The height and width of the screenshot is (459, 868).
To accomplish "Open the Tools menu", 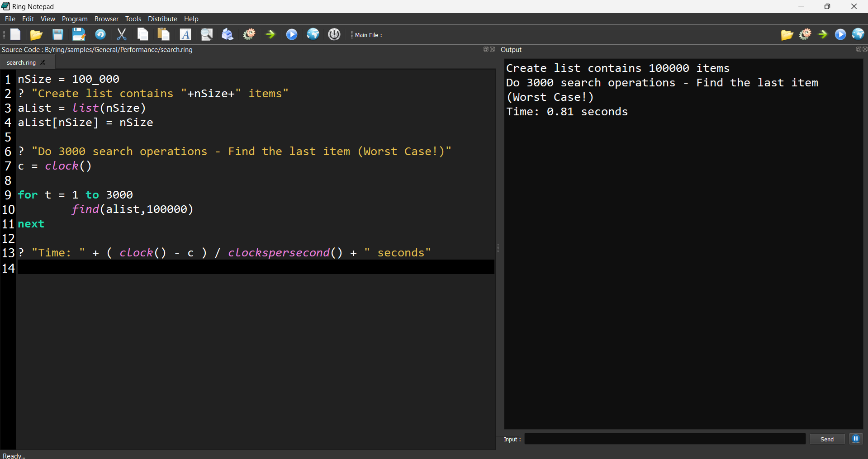I will pyautogui.click(x=133, y=19).
